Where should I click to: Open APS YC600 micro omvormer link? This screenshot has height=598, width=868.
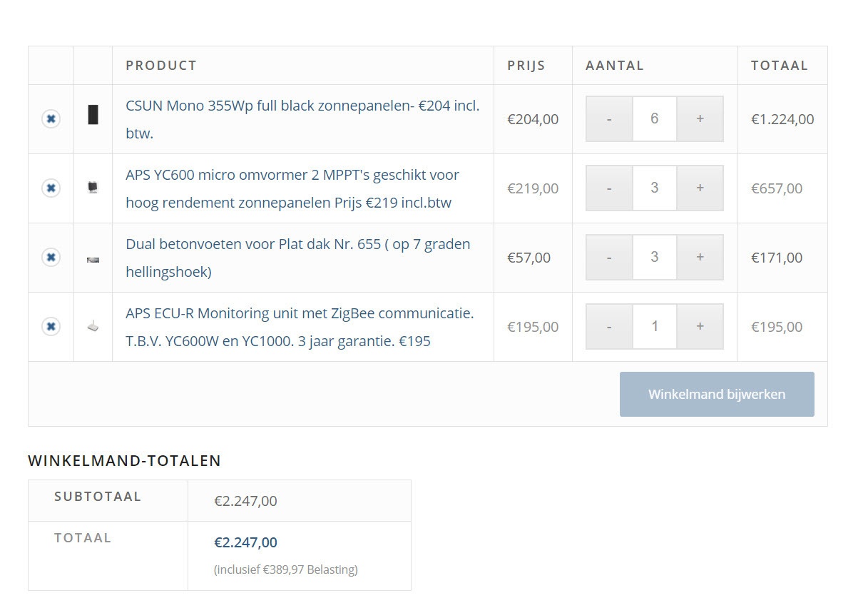coord(292,175)
